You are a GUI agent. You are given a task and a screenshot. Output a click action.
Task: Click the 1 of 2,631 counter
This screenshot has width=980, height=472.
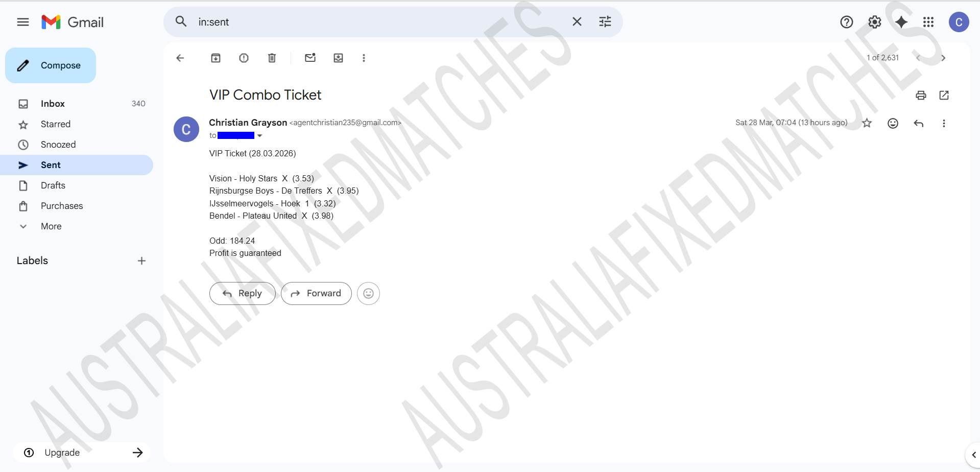[882, 58]
